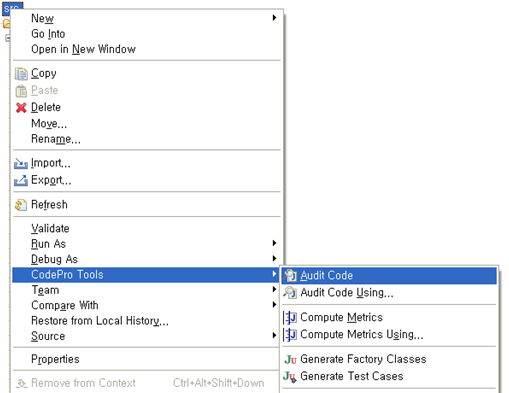Click the Team menu label
509x393 pixels.
point(45,290)
